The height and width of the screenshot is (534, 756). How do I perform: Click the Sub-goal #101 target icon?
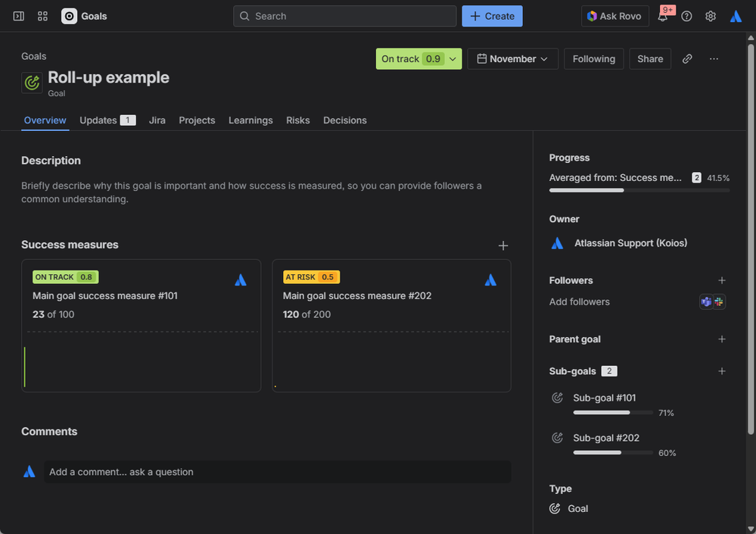tap(558, 398)
